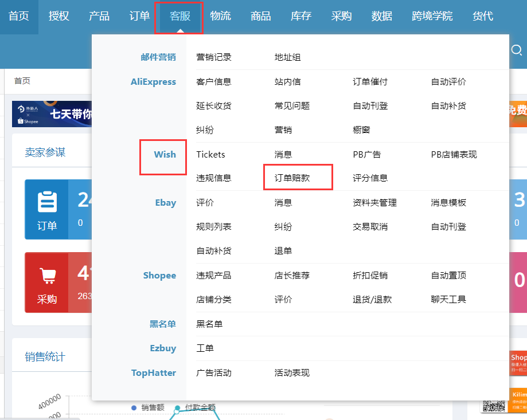Click the purchase shopping cart icon
The height and width of the screenshot is (420, 527).
tap(48, 276)
